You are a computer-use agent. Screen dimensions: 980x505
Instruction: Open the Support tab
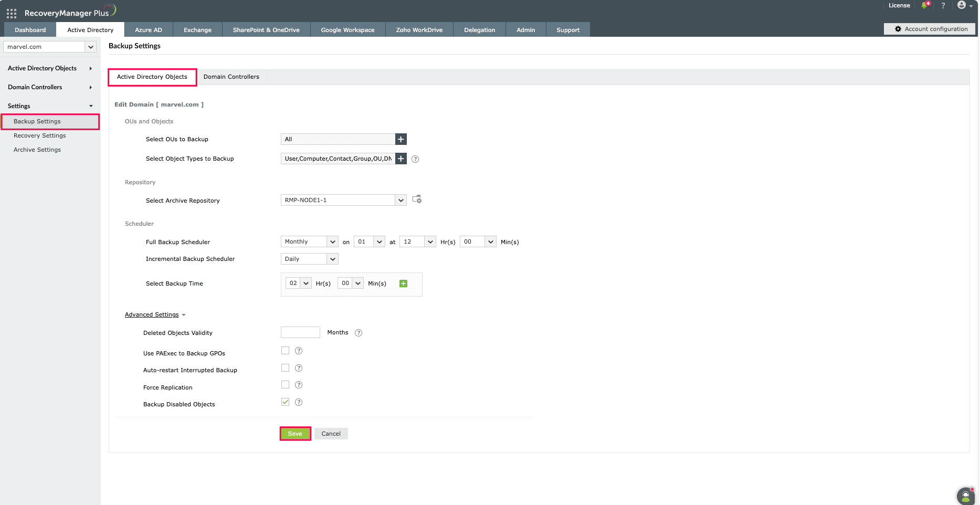(x=568, y=30)
